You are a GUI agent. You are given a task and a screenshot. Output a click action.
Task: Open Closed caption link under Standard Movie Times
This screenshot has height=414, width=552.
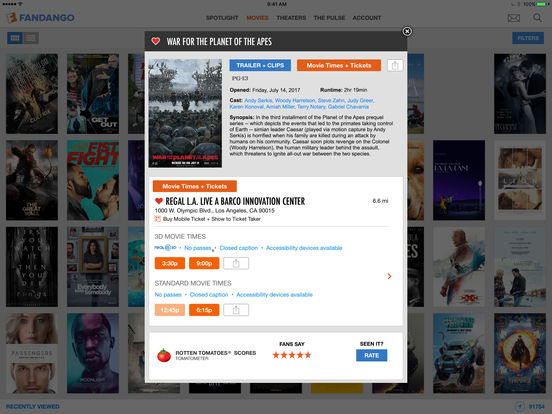pos(209,295)
